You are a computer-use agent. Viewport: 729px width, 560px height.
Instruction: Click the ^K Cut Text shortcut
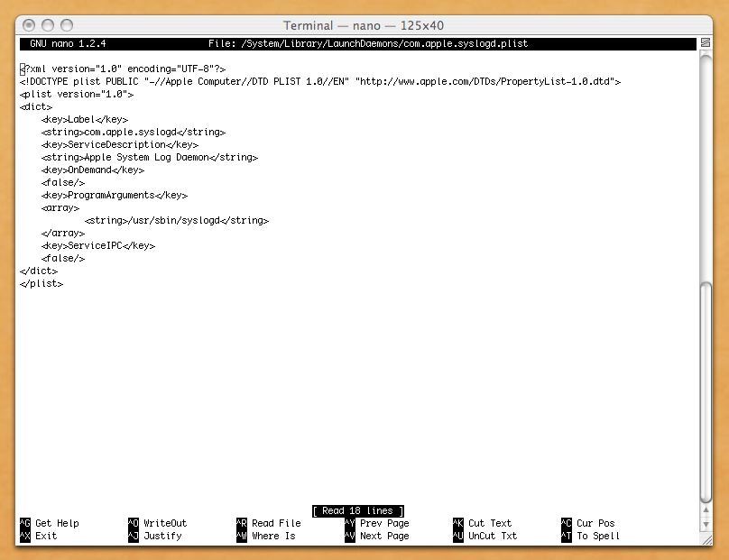pyautogui.click(x=483, y=523)
